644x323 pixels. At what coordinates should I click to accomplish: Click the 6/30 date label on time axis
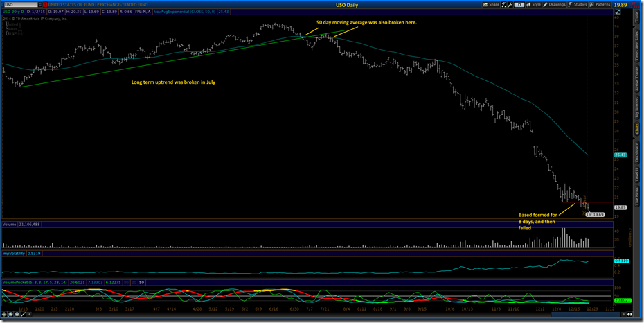click(294, 309)
